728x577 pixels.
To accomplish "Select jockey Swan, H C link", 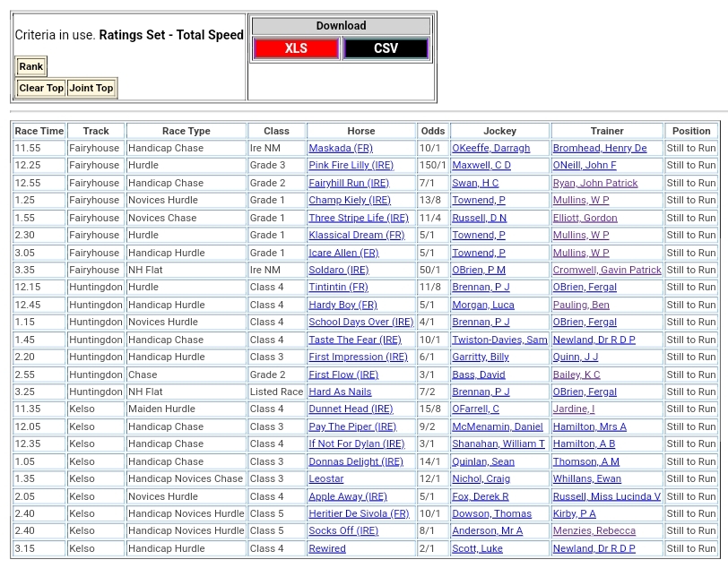I will click(474, 183).
